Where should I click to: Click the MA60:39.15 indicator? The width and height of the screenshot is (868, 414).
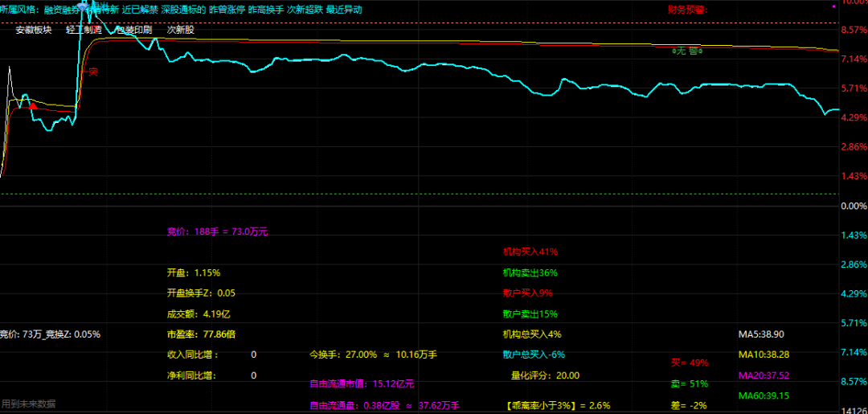(764, 396)
